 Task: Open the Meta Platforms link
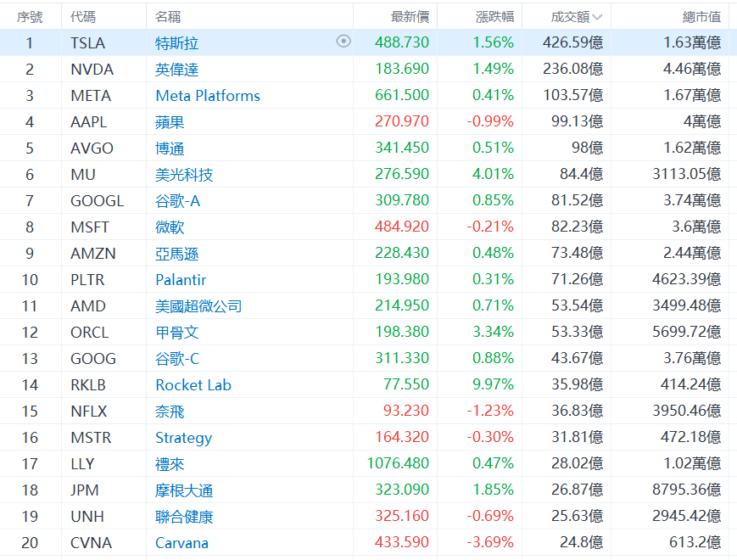pos(208,95)
